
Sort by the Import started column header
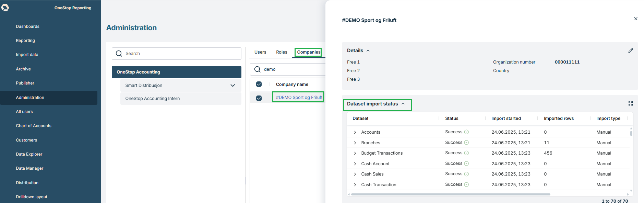[x=506, y=119]
